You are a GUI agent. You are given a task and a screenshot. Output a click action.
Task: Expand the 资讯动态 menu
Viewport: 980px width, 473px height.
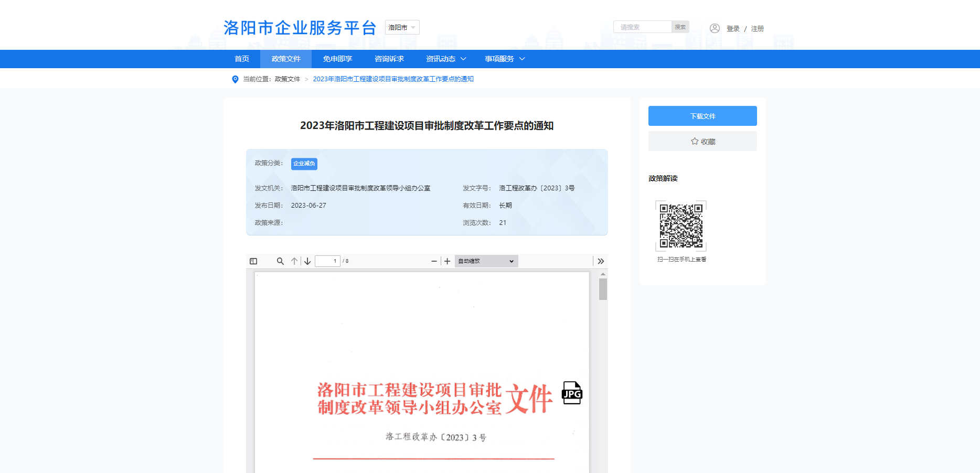(x=446, y=59)
